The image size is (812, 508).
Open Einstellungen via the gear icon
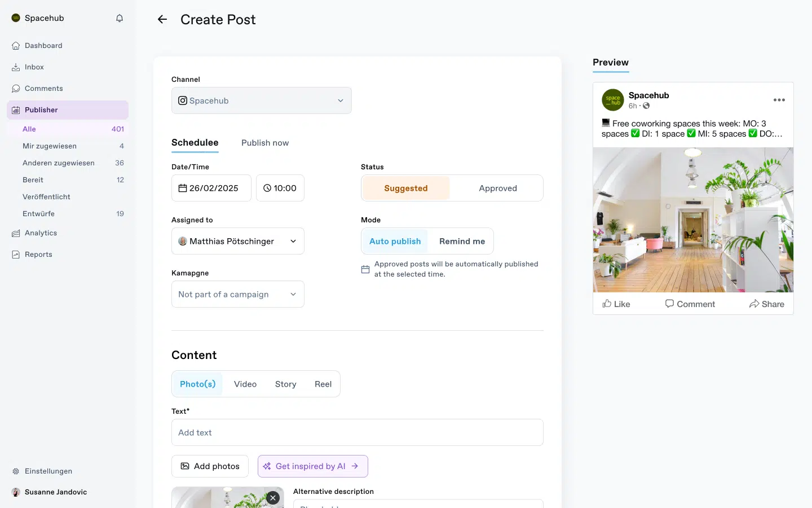(x=15, y=471)
